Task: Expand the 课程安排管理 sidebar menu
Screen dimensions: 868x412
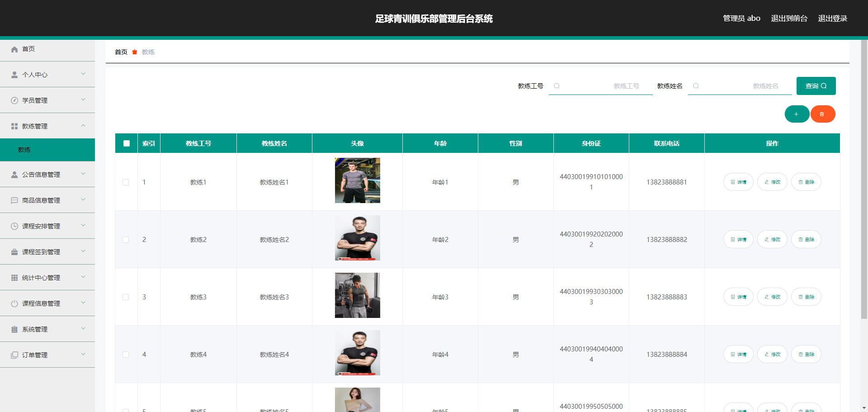Action: pyautogui.click(x=47, y=226)
